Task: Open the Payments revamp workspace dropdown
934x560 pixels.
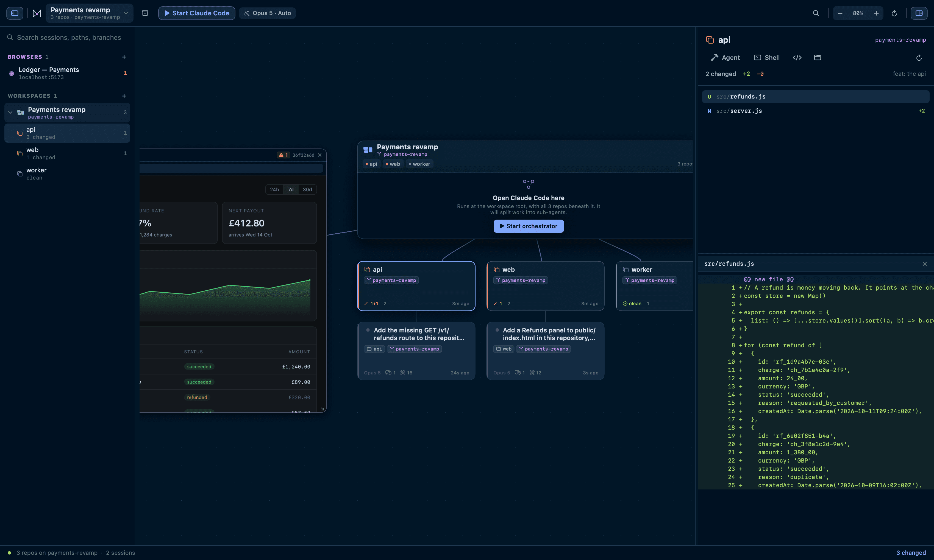Action: click(x=89, y=13)
